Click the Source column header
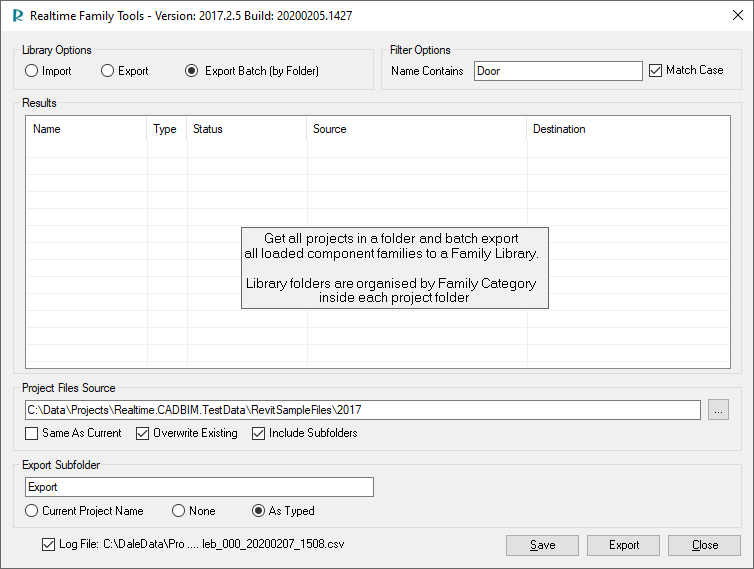The height and width of the screenshot is (569, 754). pyautogui.click(x=417, y=129)
